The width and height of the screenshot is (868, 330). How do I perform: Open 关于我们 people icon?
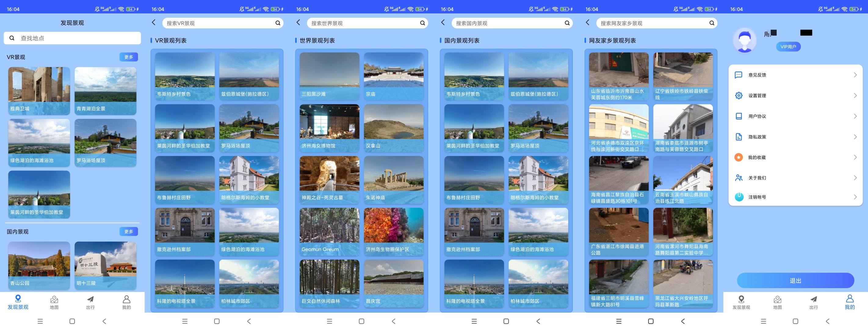(x=739, y=178)
